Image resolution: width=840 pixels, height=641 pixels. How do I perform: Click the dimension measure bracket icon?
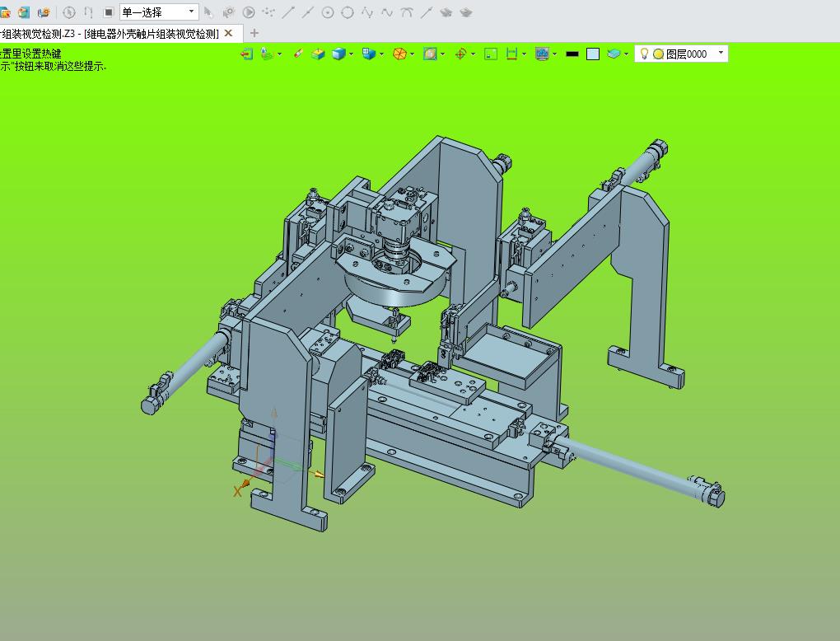coord(511,54)
